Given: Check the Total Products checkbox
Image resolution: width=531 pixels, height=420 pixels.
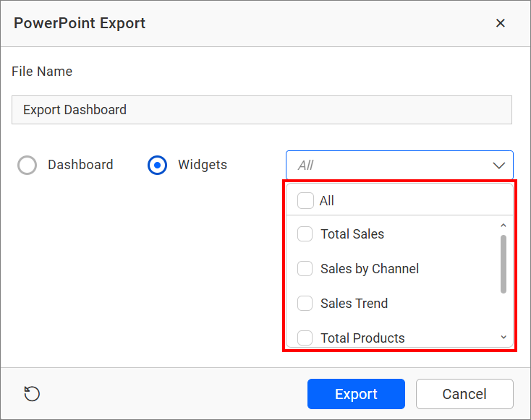Looking at the screenshot, I should click(305, 338).
